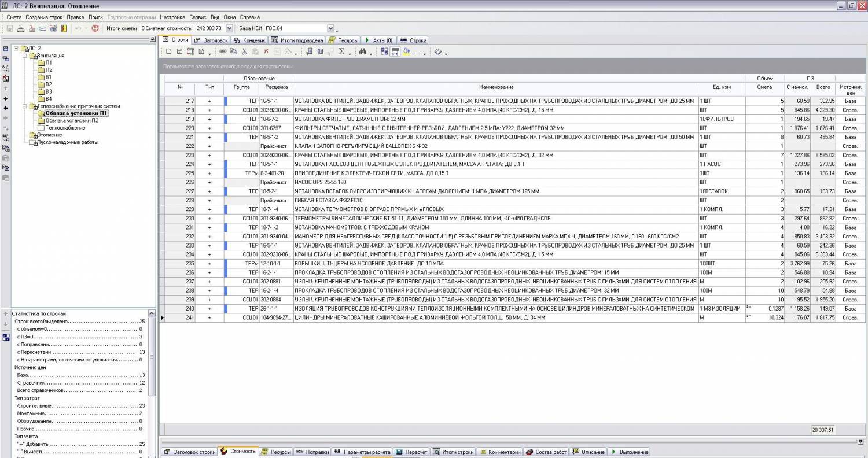The height and width of the screenshot is (458, 868).
Task: Click the red X delete row icon
Action: click(266, 52)
